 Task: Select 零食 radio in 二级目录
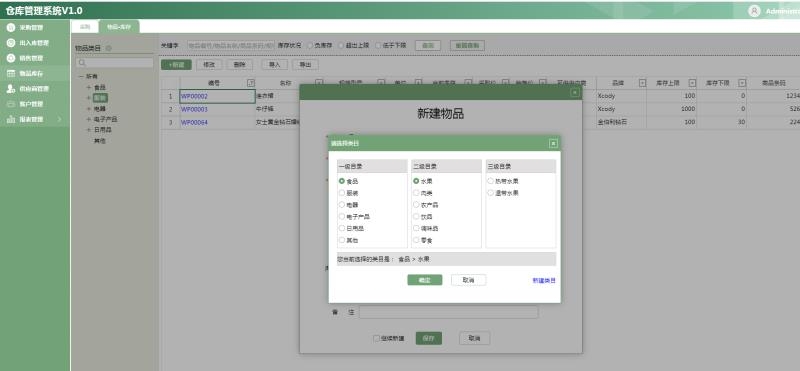pos(416,240)
